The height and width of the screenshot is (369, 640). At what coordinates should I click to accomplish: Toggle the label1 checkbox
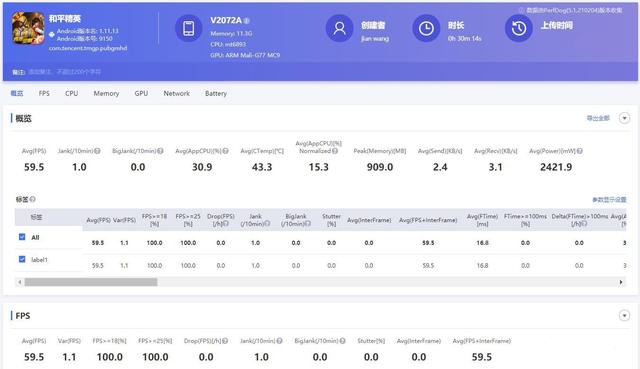[x=22, y=259]
